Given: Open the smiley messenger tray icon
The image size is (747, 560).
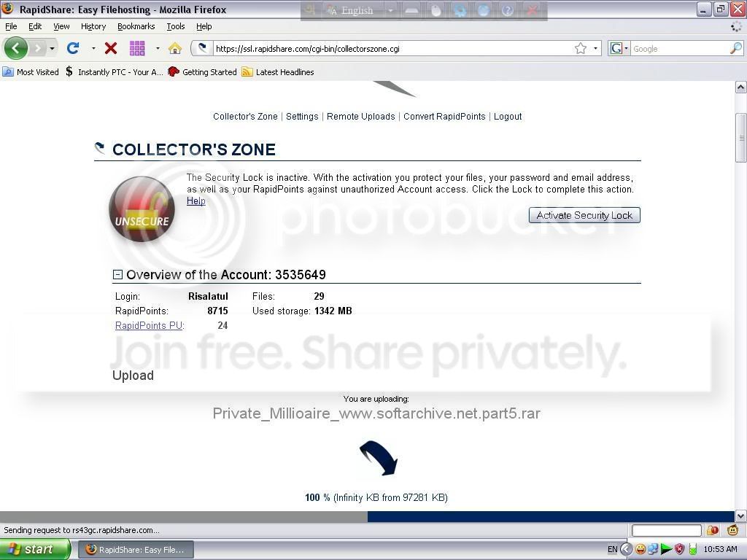Looking at the screenshot, I should coord(640,550).
